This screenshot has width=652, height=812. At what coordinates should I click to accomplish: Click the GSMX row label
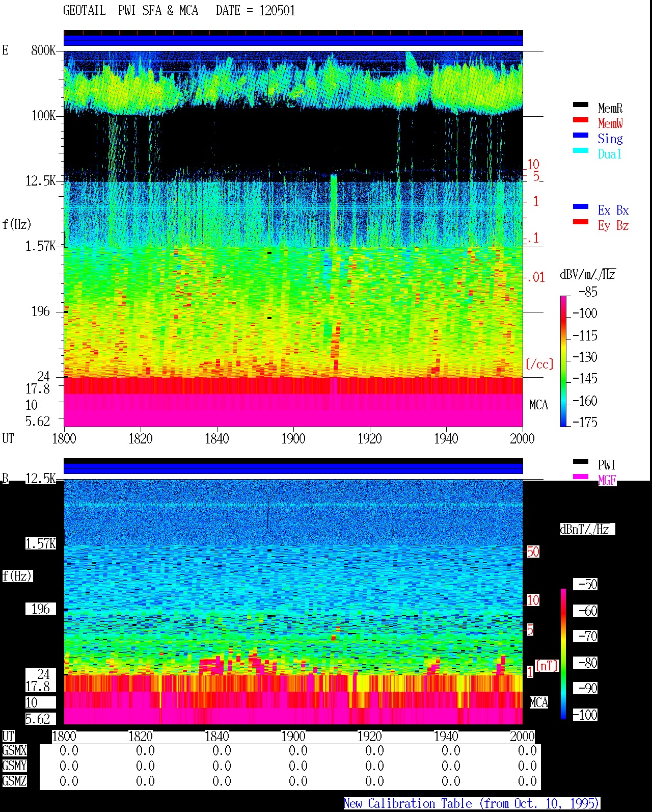pyautogui.click(x=14, y=751)
